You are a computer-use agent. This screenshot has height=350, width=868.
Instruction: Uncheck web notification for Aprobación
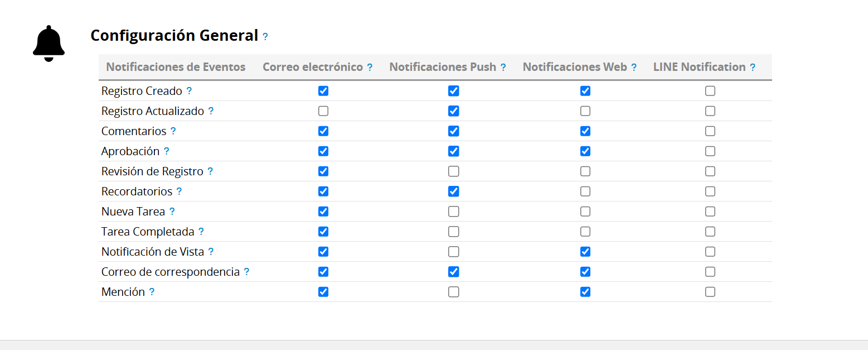pos(585,151)
